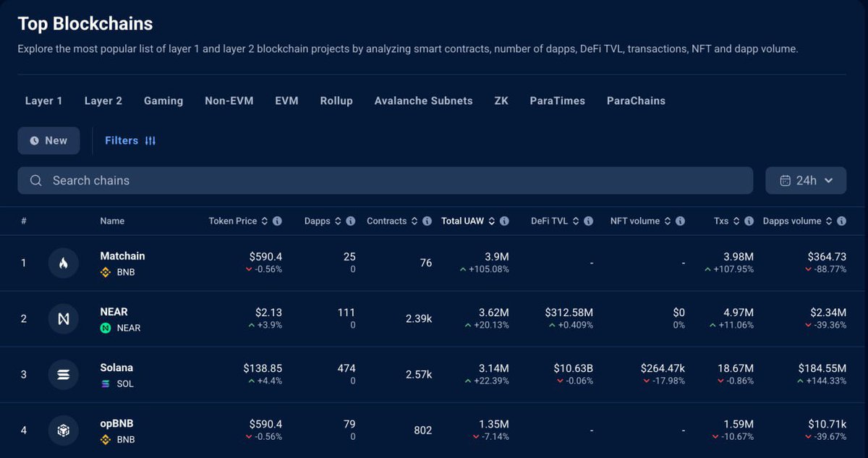Open the NEAR chain logo icon
The height and width of the screenshot is (458, 868).
coord(64,318)
